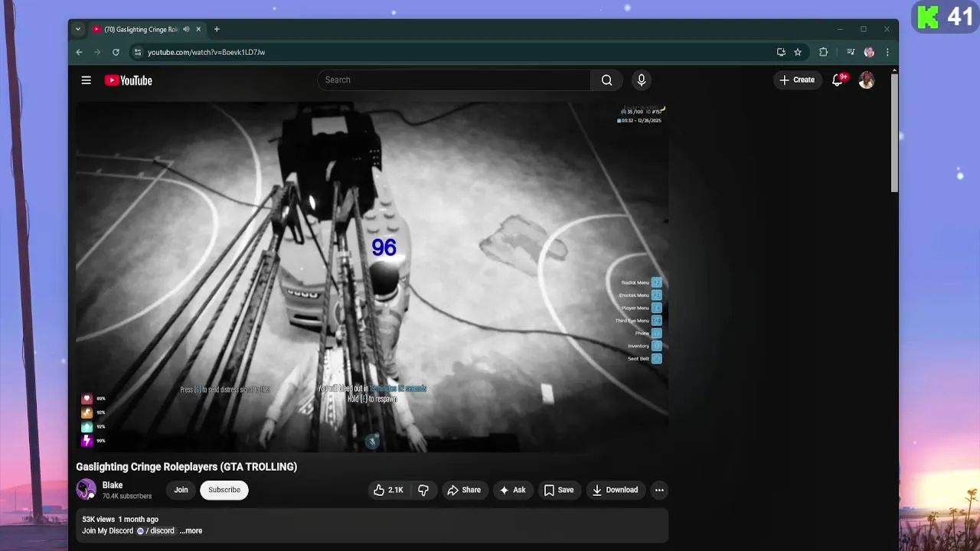This screenshot has width=980, height=551.
Task: Start voice search with microphone icon
Action: click(x=642, y=80)
